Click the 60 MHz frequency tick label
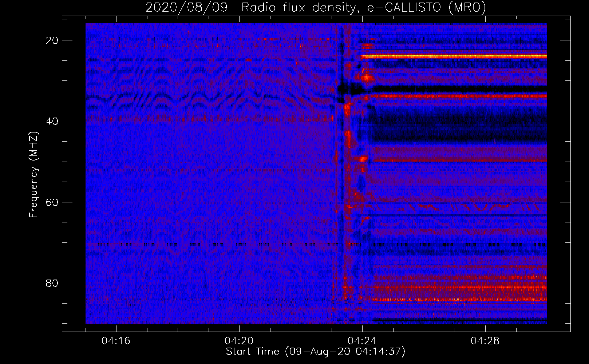Image resolution: width=589 pixels, height=364 pixels. point(52,202)
